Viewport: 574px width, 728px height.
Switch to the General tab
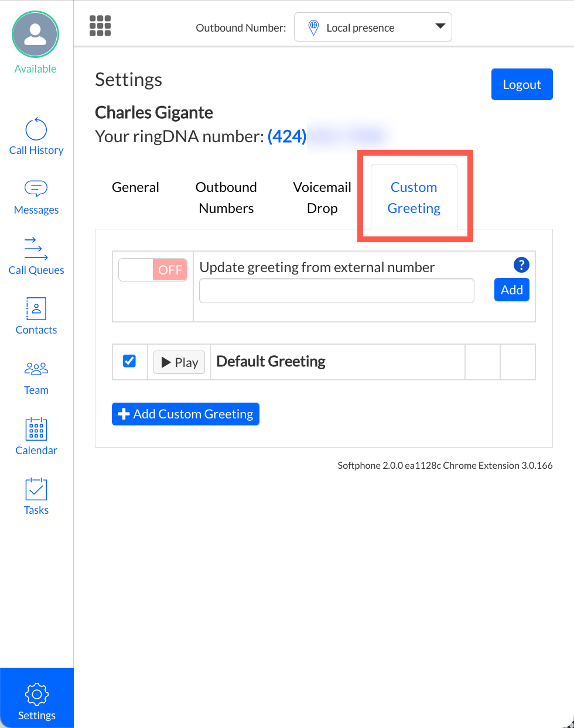135,187
